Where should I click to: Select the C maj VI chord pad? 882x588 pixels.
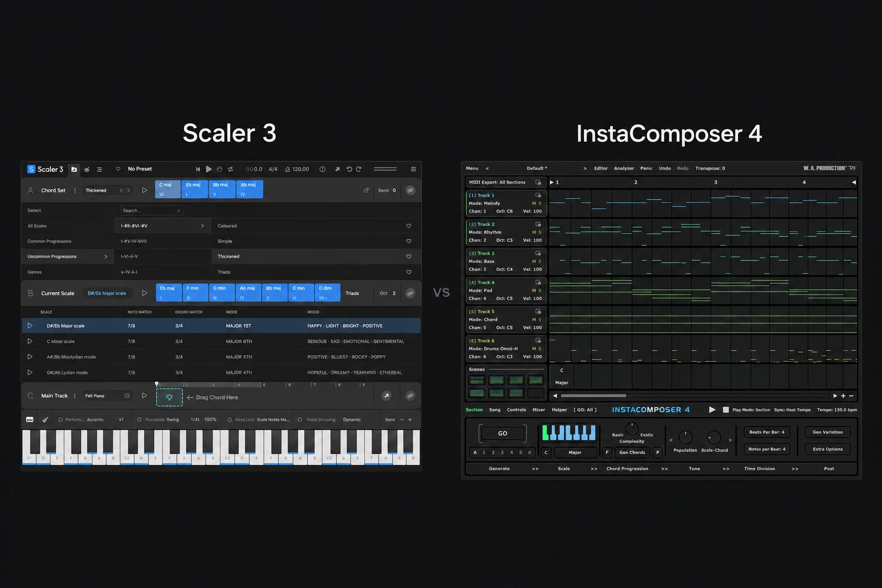[168, 189]
